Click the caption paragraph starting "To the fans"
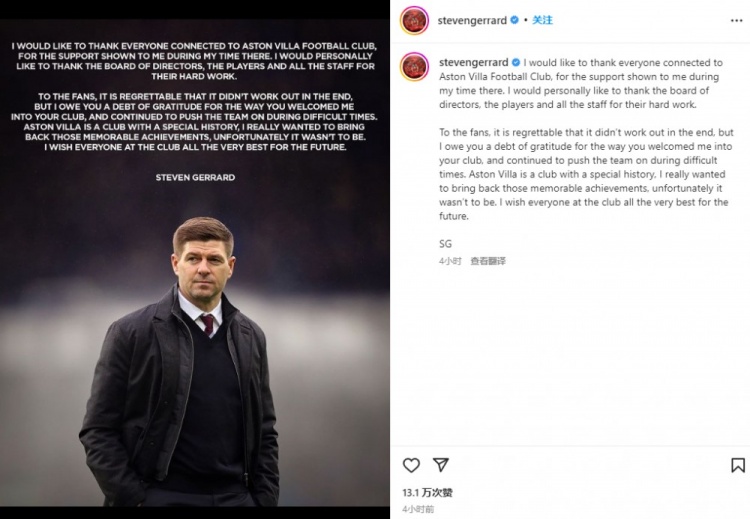750x519 pixels. pyautogui.click(x=586, y=174)
